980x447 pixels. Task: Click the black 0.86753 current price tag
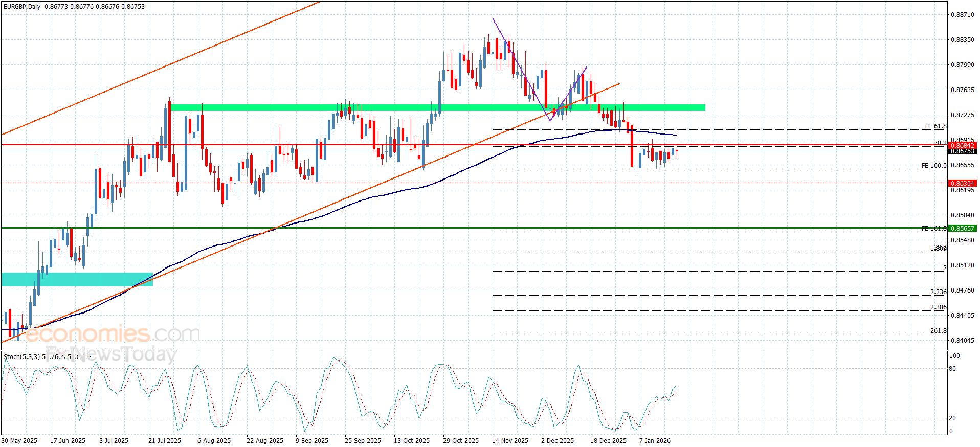tap(962, 151)
